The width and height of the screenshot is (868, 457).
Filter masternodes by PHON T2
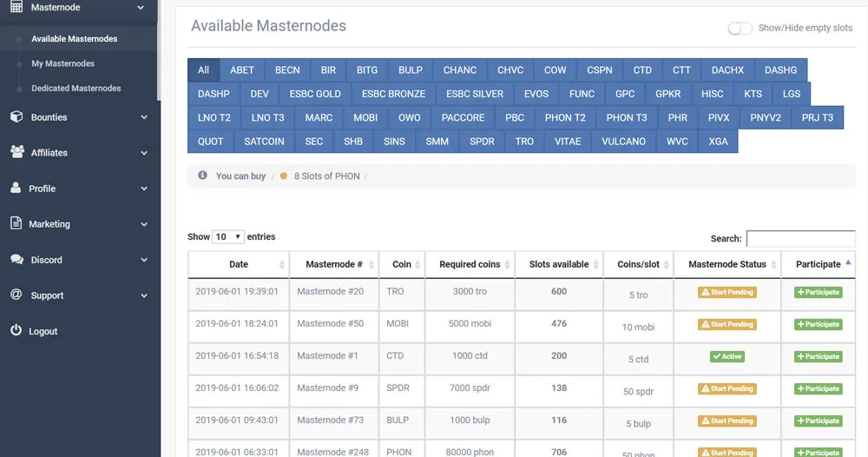pyautogui.click(x=565, y=117)
